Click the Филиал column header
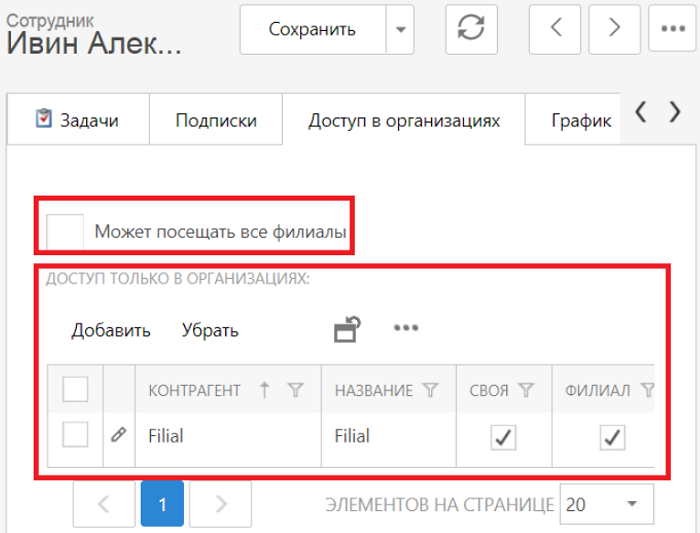Image resolution: width=700 pixels, height=533 pixels. [597, 391]
